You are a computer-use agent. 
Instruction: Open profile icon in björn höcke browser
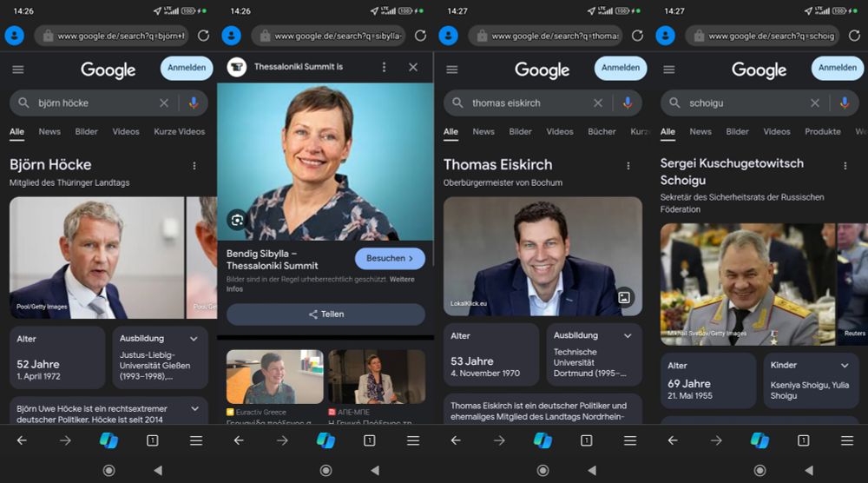(15, 36)
